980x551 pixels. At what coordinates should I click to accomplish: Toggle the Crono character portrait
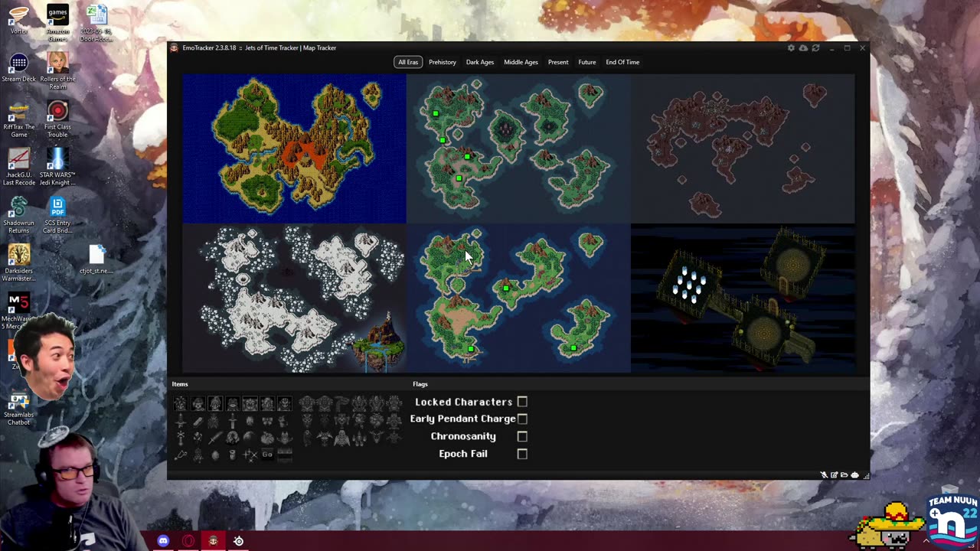coord(181,403)
